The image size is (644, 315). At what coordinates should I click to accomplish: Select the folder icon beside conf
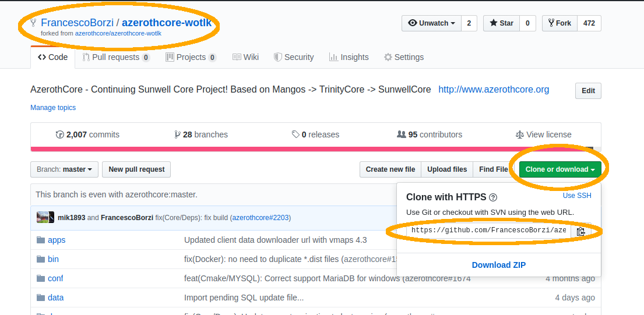click(41, 278)
